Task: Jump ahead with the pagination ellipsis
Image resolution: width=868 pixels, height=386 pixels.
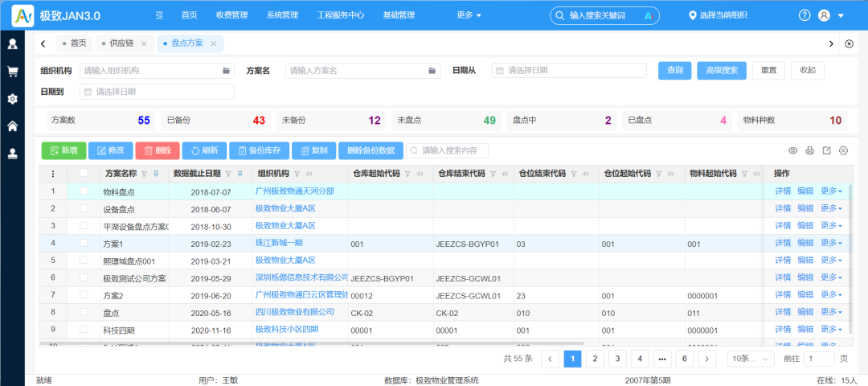Action: pyautogui.click(x=662, y=359)
